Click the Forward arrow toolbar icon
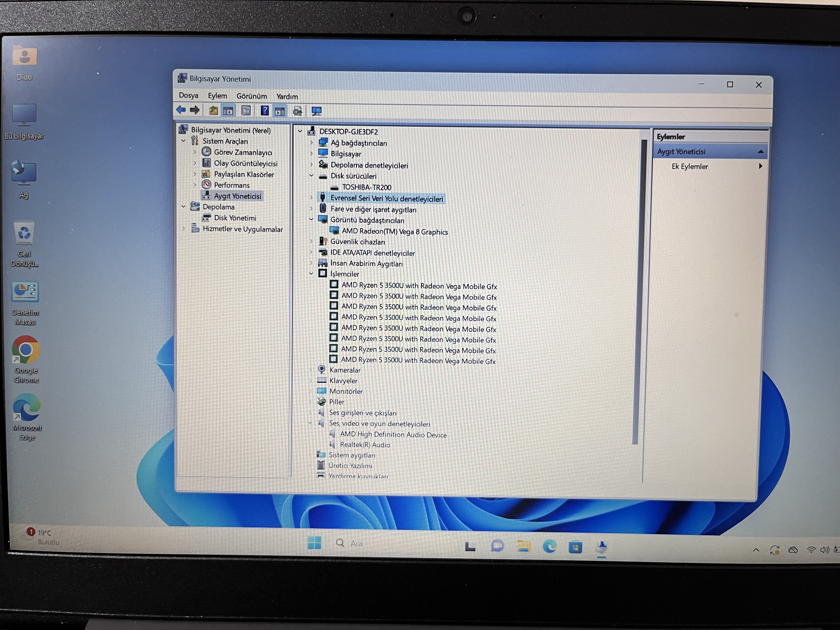 point(195,110)
